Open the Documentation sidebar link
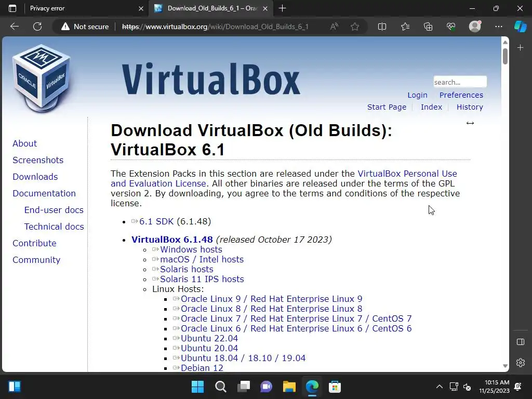 coord(44,193)
